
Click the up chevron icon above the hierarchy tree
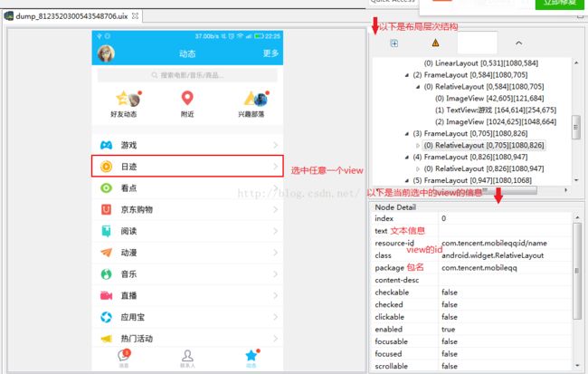point(518,43)
